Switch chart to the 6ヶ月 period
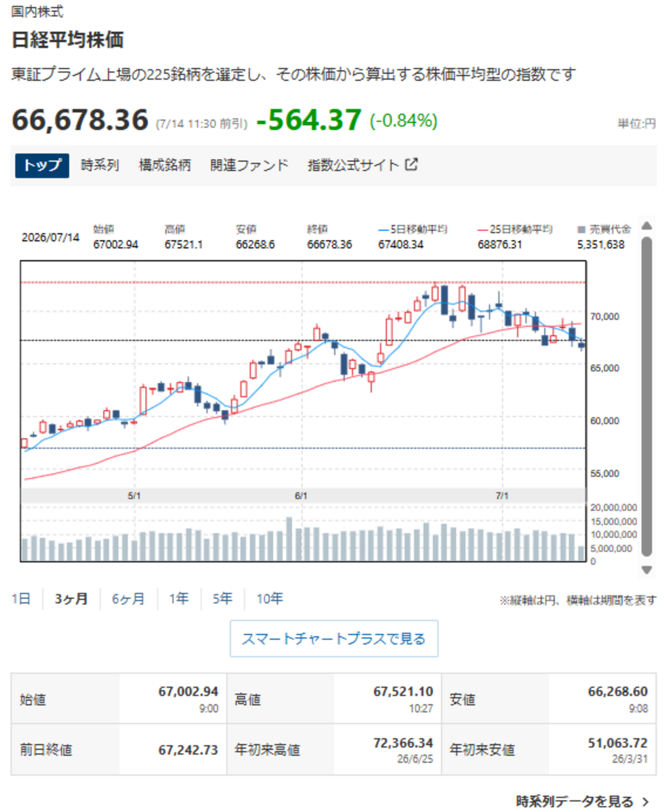Image resolution: width=672 pixels, height=812 pixels. (128, 599)
